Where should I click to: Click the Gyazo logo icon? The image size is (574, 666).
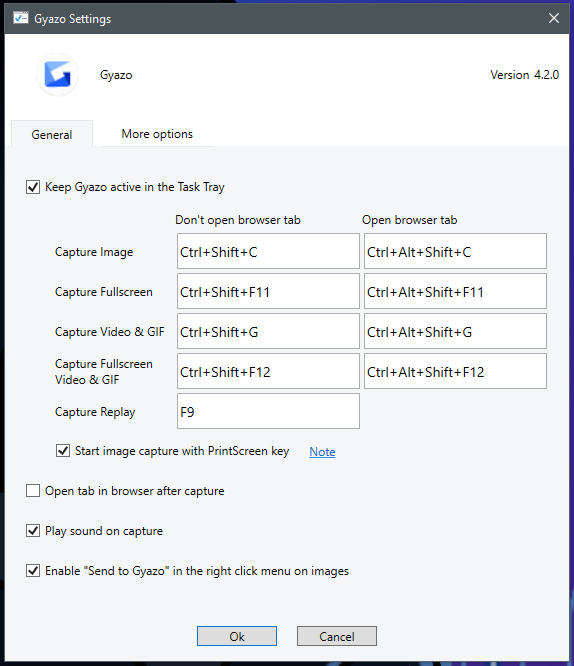click(x=57, y=74)
